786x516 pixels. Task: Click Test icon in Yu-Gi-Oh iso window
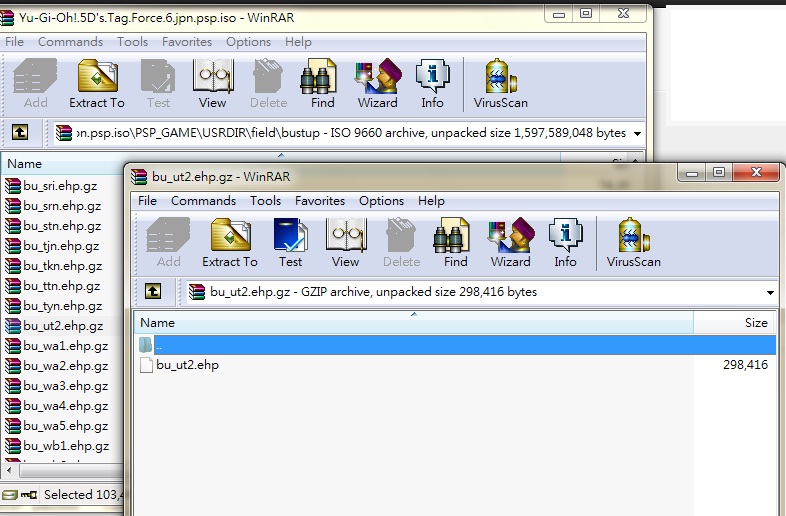point(158,84)
